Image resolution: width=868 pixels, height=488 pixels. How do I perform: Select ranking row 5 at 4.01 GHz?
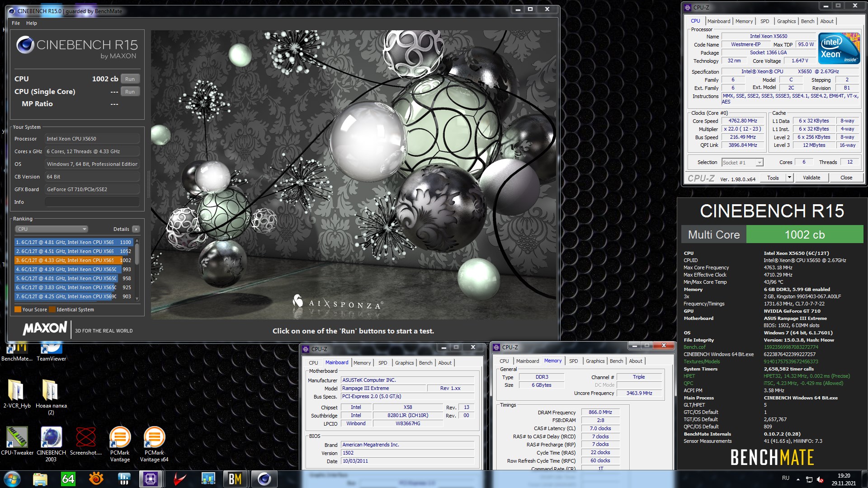click(x=74, y=278)
